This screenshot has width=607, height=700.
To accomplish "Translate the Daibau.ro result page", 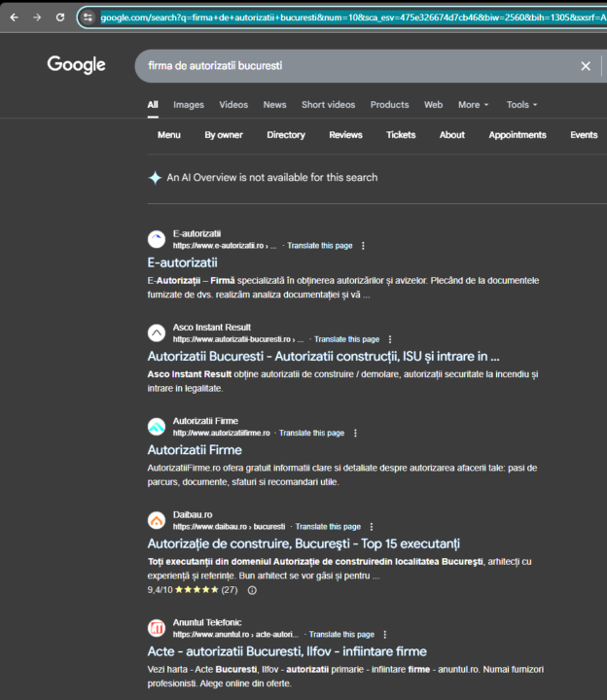I will [x=328, y=527].
